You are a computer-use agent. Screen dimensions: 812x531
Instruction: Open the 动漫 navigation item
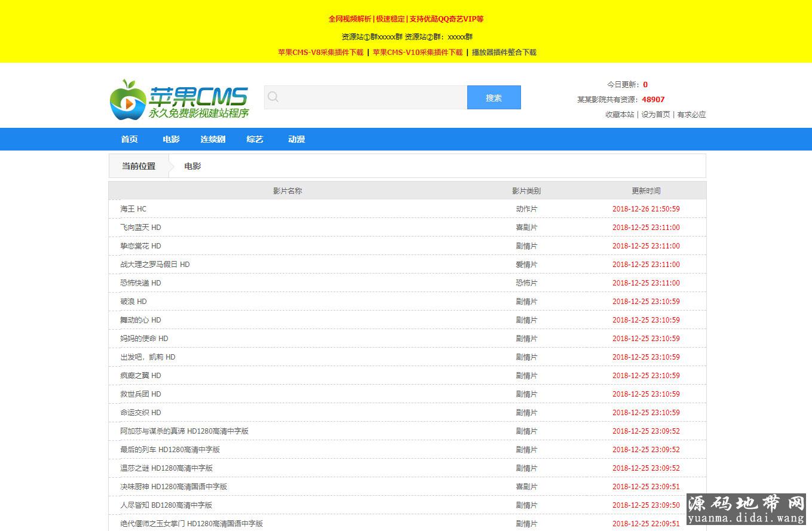point(296,139)
